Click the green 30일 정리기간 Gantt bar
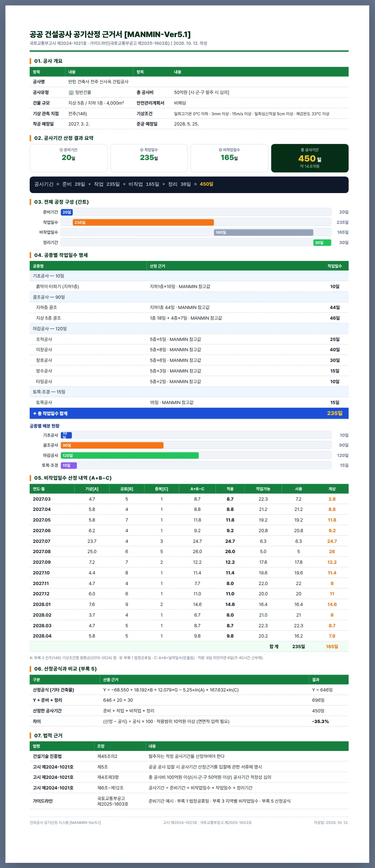The image size is (375, 868). (322, 243)
